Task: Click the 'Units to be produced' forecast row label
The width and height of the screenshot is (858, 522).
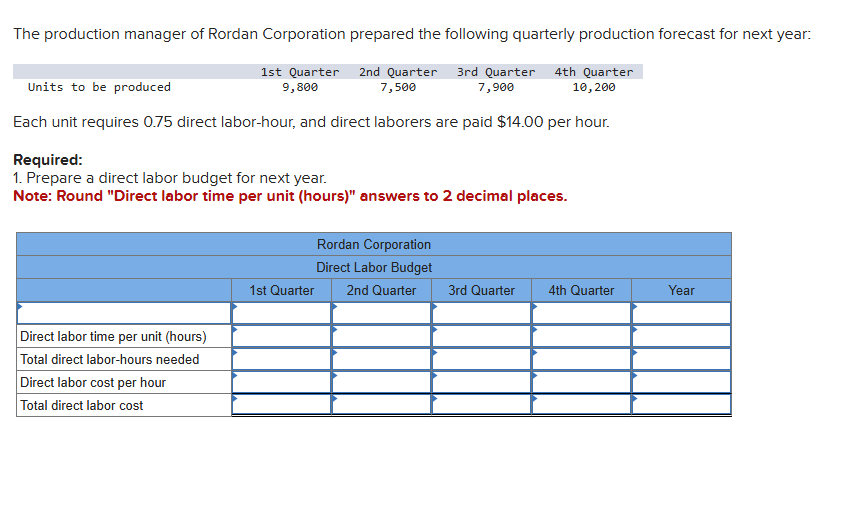Action: [99, 87]
